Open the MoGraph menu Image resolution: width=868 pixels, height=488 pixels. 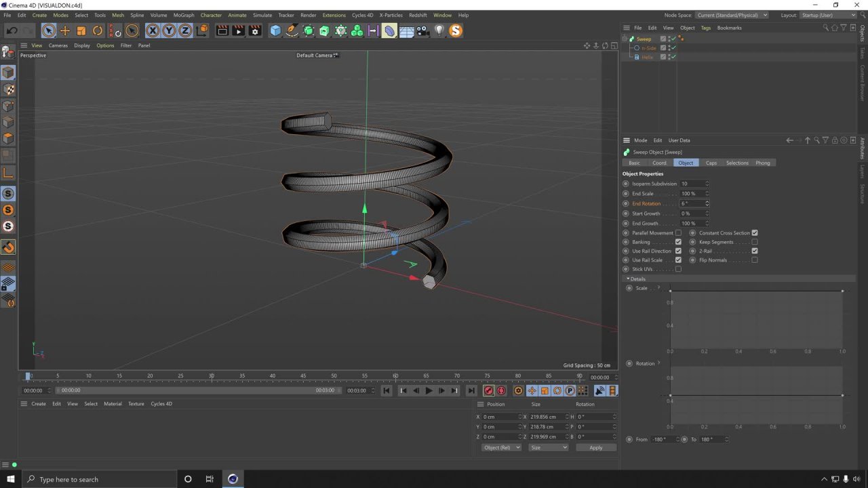[x=183, y=15]
